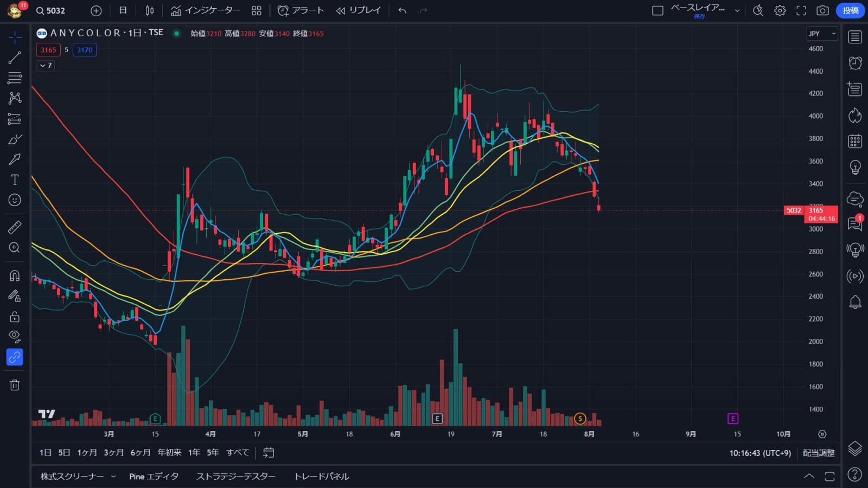868x488 pixels.
Task: Toggle the highlighted drawing sync link button
Action: (15, 357)
